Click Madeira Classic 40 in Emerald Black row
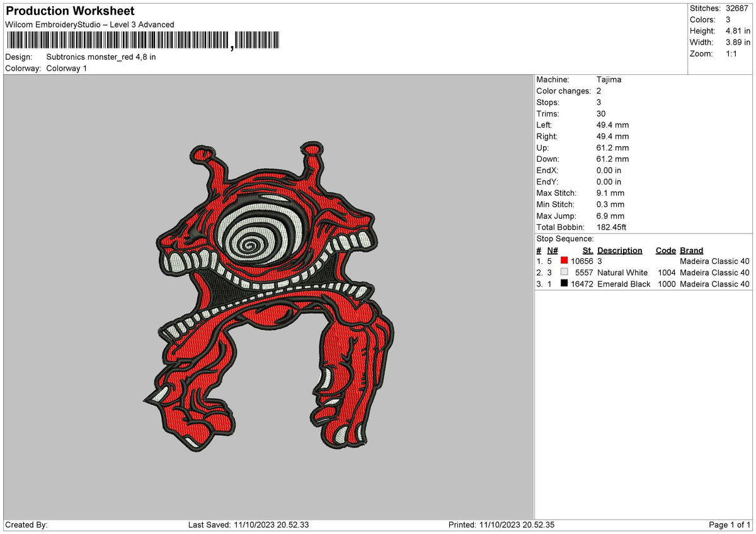 click(x=715, y=284)
